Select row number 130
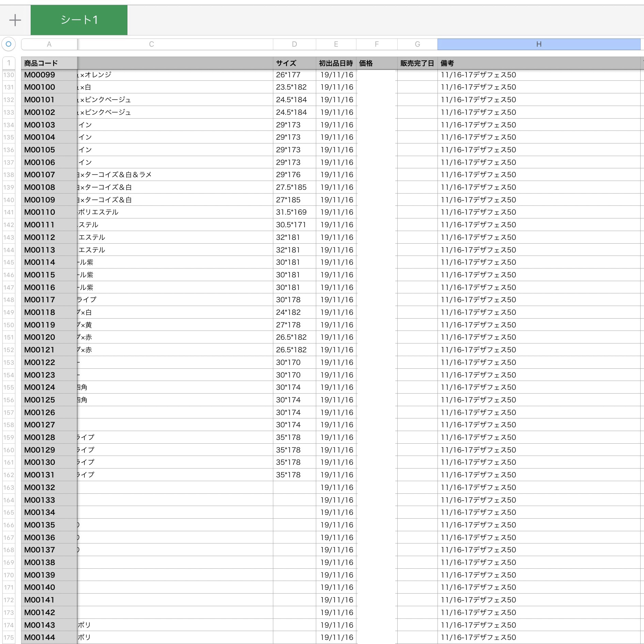This screenshot has height=644, width=644. click(9, 75)
